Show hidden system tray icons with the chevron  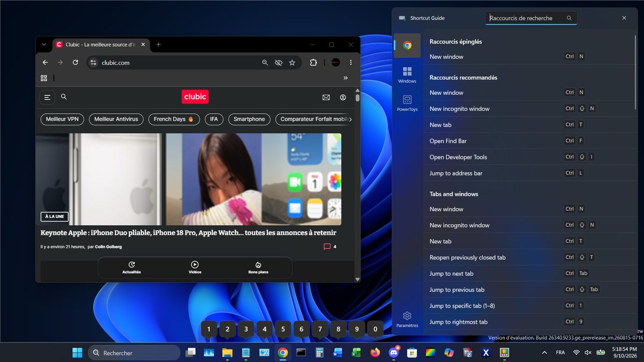(545, 353)
